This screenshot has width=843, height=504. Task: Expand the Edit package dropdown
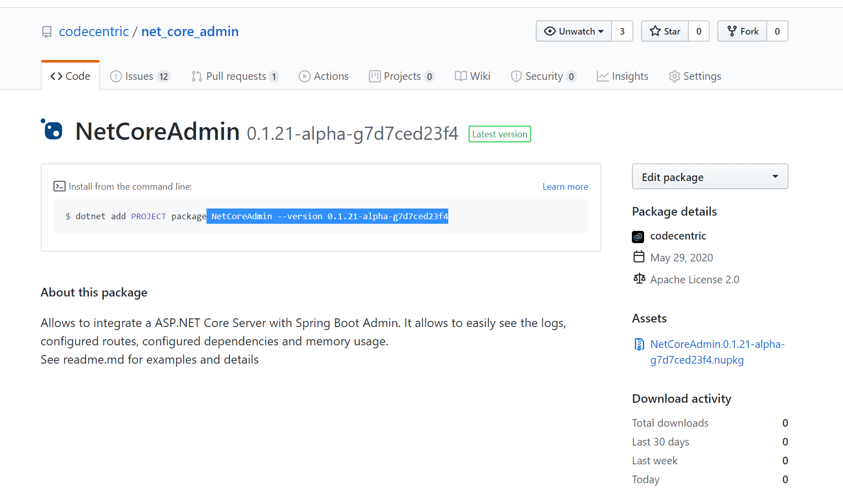(x=775, y=176)
